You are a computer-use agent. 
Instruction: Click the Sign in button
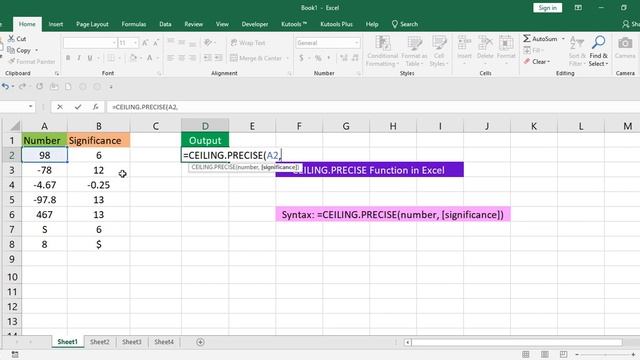pos(547,8)
